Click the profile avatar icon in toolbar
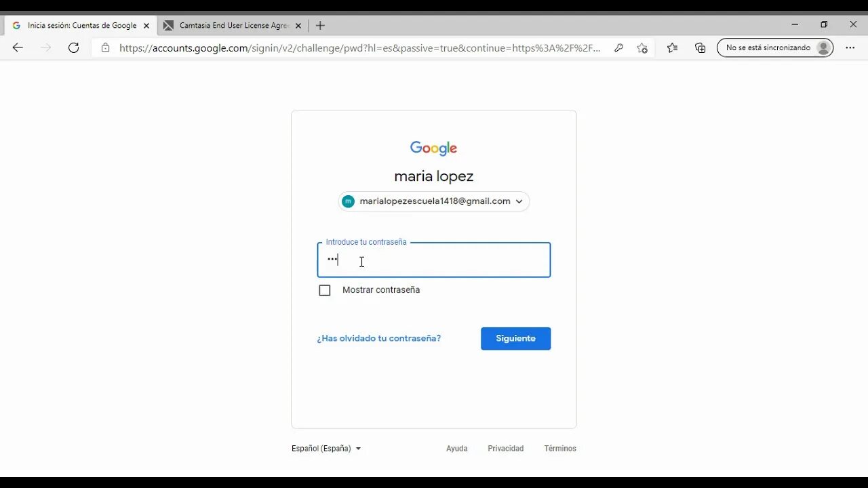This screenshot has width=868, height=488. 824,47
